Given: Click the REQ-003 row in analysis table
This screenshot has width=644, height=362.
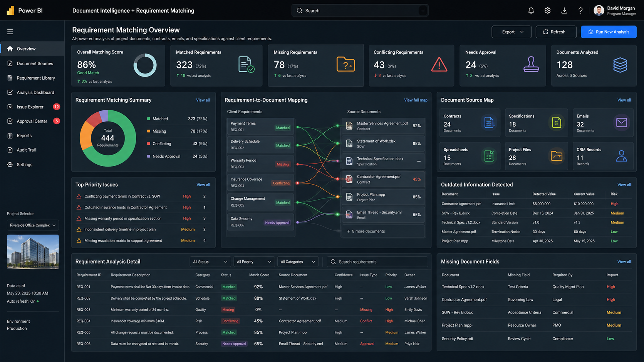Looking at the screenshot, I should click(x=251, y=310).
